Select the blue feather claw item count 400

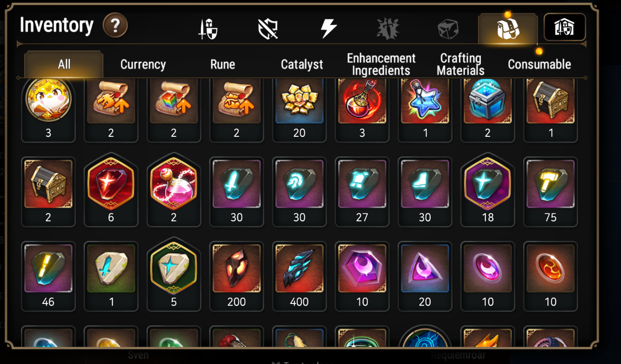pyautogui.click(x=299, y=276)
